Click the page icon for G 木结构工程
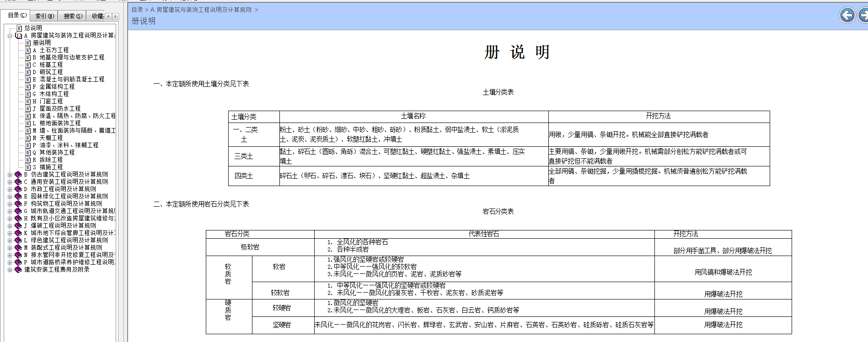The height and width of the screenshot is (342, 868). 28,94
